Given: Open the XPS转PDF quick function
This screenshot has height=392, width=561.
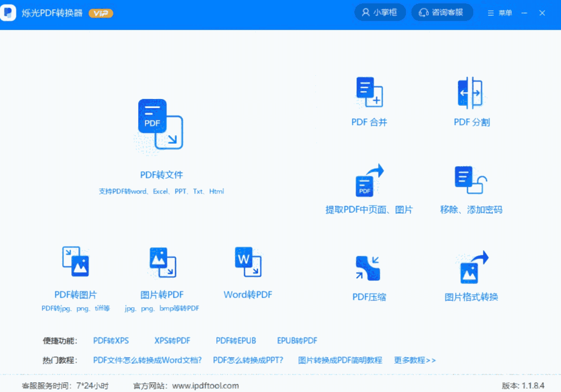Looking at the screenshot, I should 172,340.
